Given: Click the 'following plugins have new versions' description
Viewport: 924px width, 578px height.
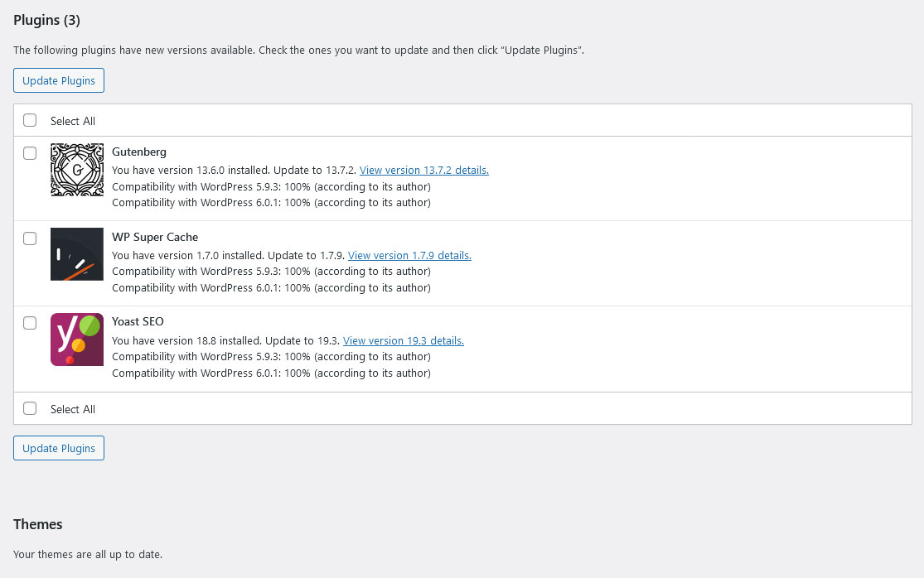Looking at the screenshot, I should click(x=299, y=50).
